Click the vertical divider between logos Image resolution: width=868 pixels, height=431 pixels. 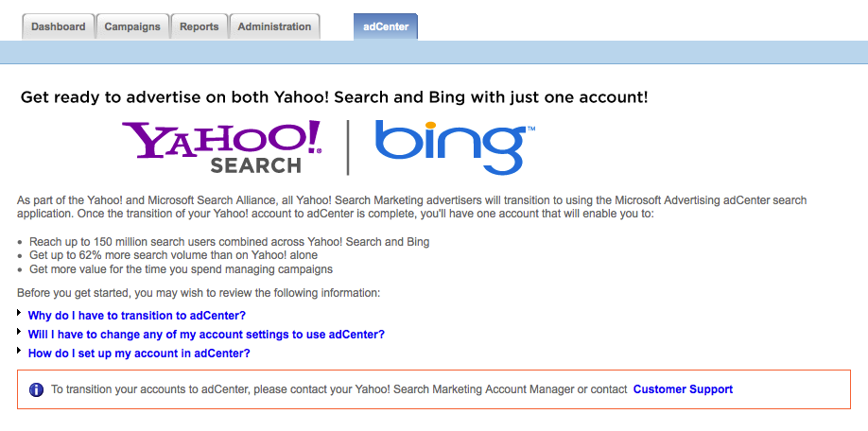[x=348, y=147]
